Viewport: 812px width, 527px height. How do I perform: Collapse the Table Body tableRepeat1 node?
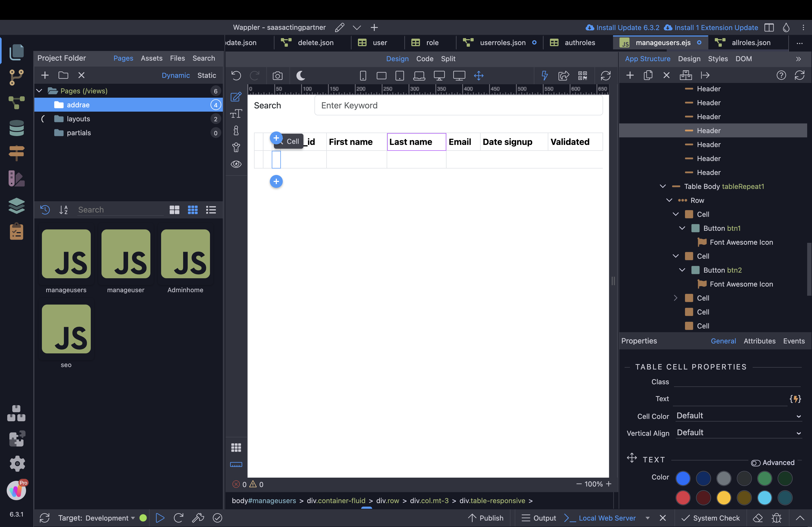662,186
